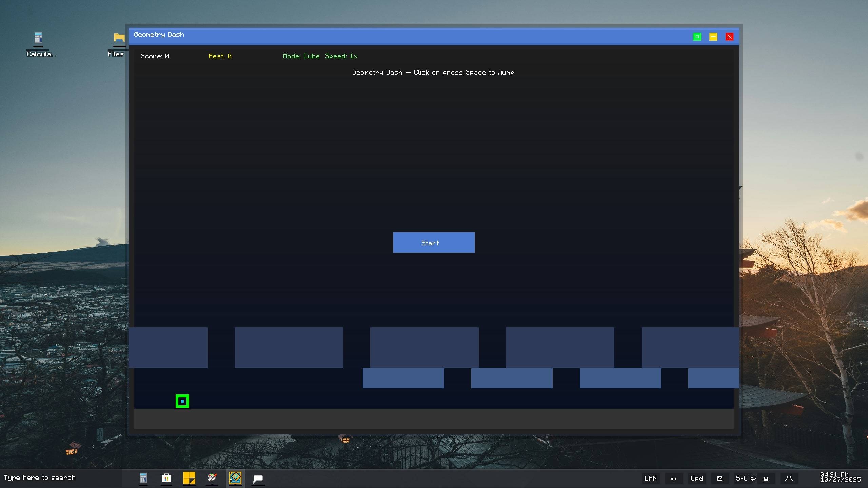Select the Geometry Dash taskbar icon
Viewport: 868px width, 488px height.
click(x=235, y=478)
